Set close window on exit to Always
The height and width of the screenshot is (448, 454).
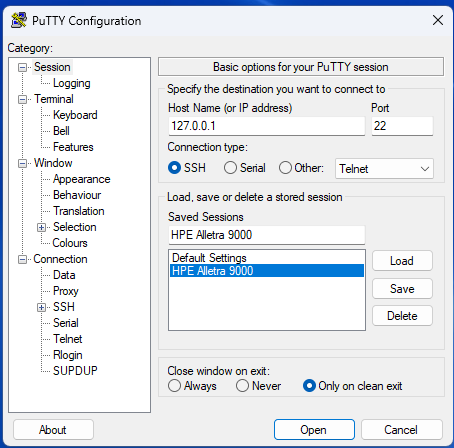[174, 386]
